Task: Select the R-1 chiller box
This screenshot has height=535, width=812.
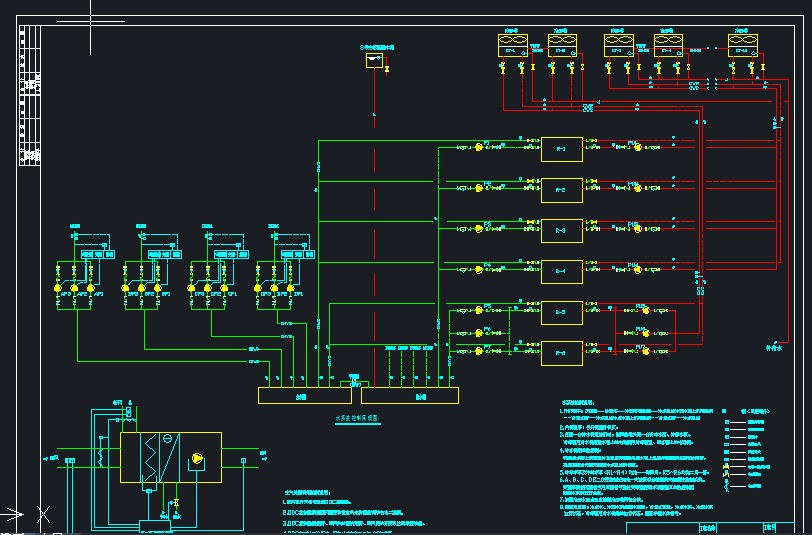Action: point(562,149)
